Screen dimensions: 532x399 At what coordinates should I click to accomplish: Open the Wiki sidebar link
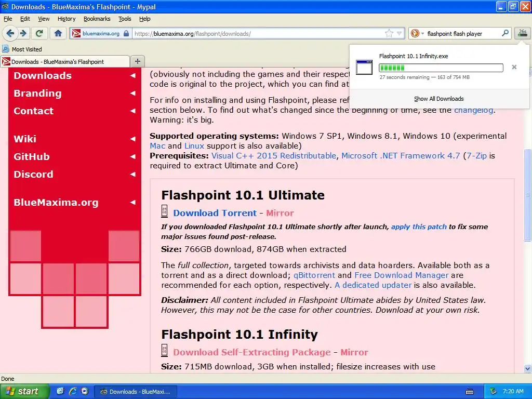click(x=25, y=138)
